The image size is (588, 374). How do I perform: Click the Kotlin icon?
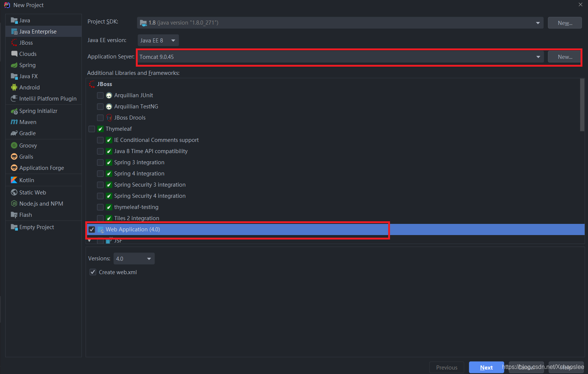[14, 180]
